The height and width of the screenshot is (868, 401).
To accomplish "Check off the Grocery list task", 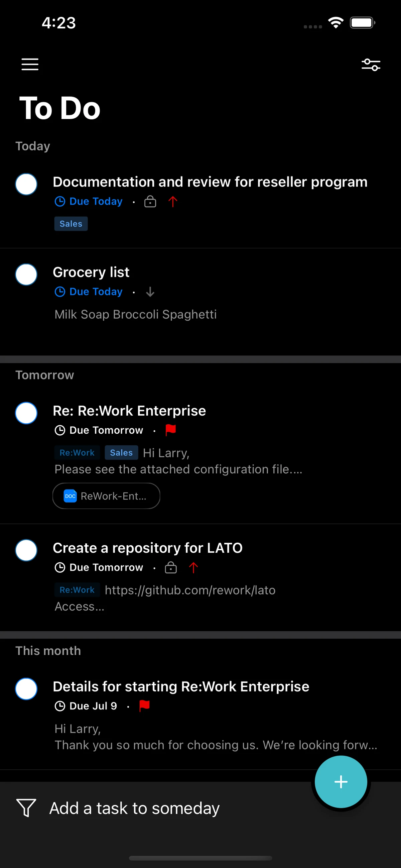I will pyautogui.click(x=26, y=274).
